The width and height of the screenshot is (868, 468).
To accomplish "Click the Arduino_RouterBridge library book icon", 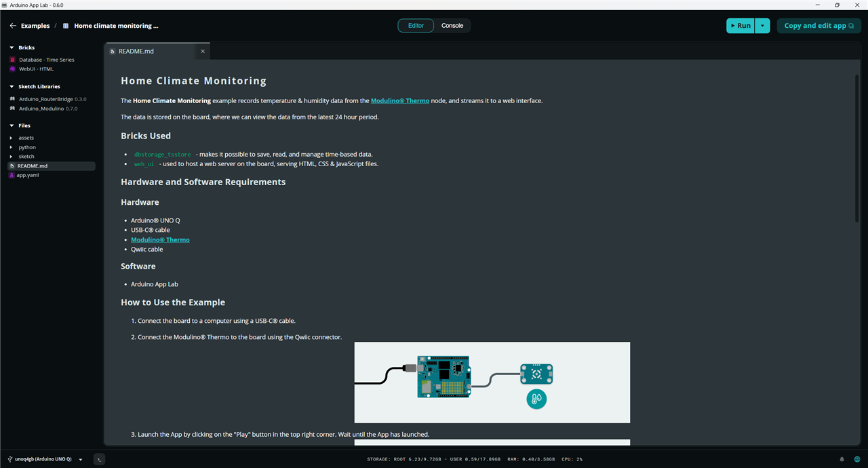I will (x=12, y=99).
